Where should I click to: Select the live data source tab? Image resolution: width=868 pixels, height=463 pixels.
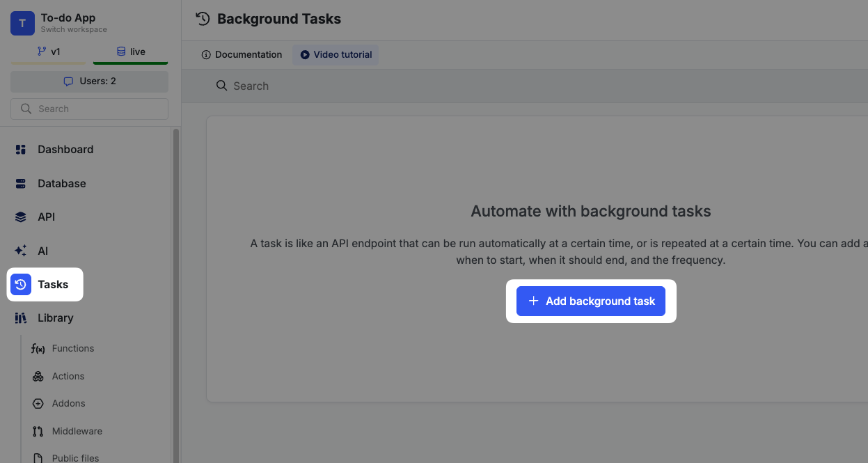point(131,52)
